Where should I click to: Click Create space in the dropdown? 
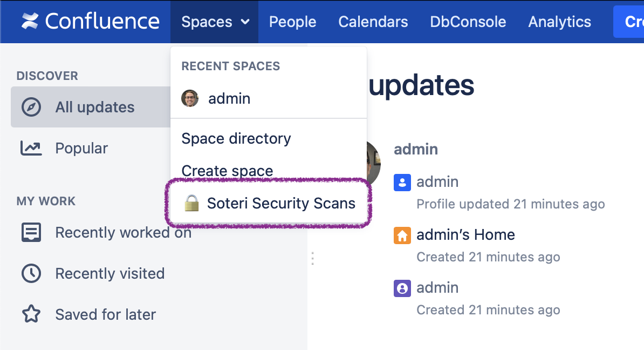[x=227, y=171]
